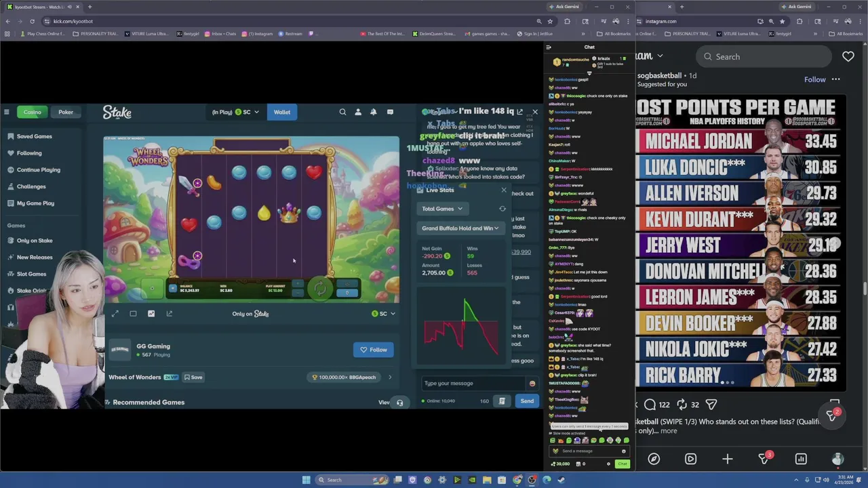Save Wheel of Wonders game
This screenshot has height=488, width=868.
point(193,378)
